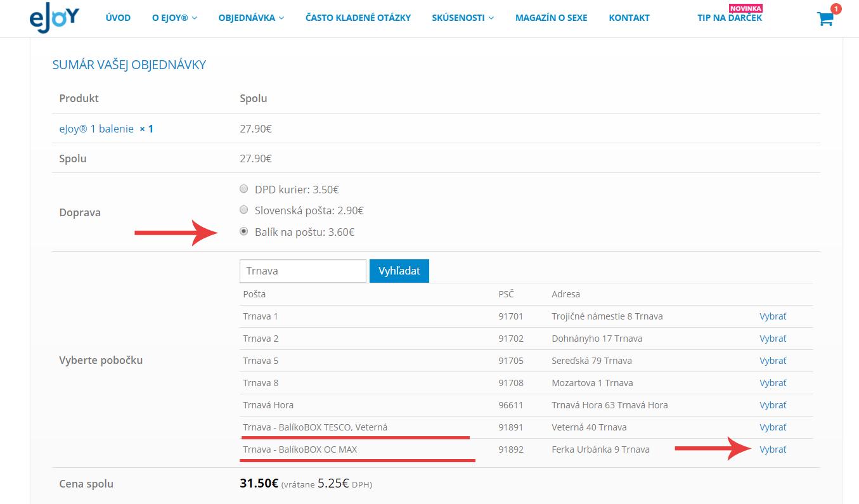Viewport: 859px width, 504px height.
Task: Focus the Trnava search input field
Action: [x=303, y=271]
